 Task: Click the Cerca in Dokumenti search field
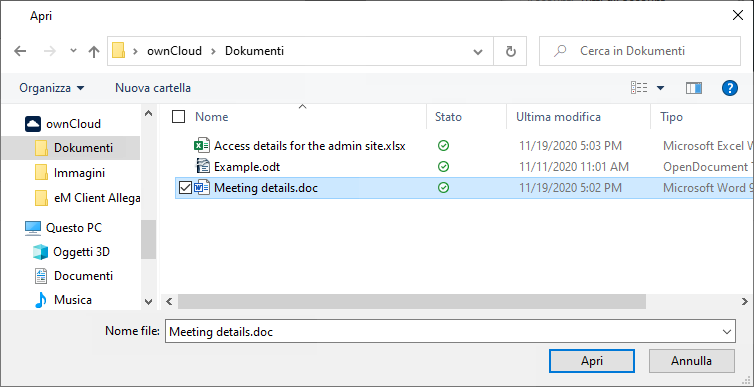pyautogui.click(x=640, y=51)
